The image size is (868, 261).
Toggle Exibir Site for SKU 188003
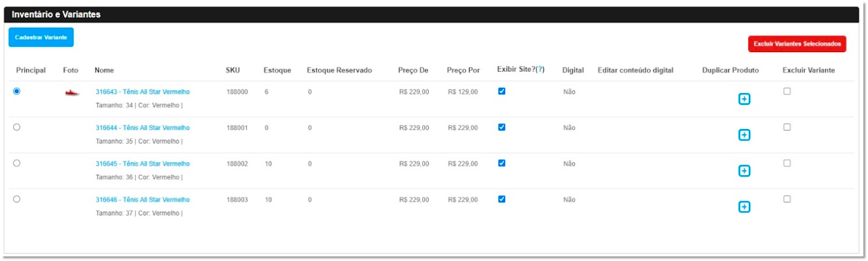(x=502, y=198)
